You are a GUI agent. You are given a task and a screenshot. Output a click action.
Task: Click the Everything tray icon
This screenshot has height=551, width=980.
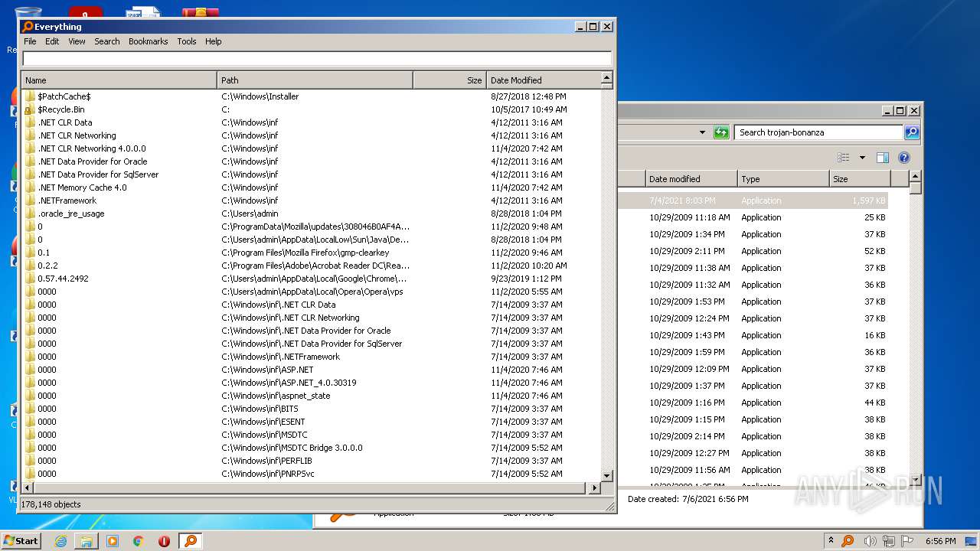tap(848, 541)
